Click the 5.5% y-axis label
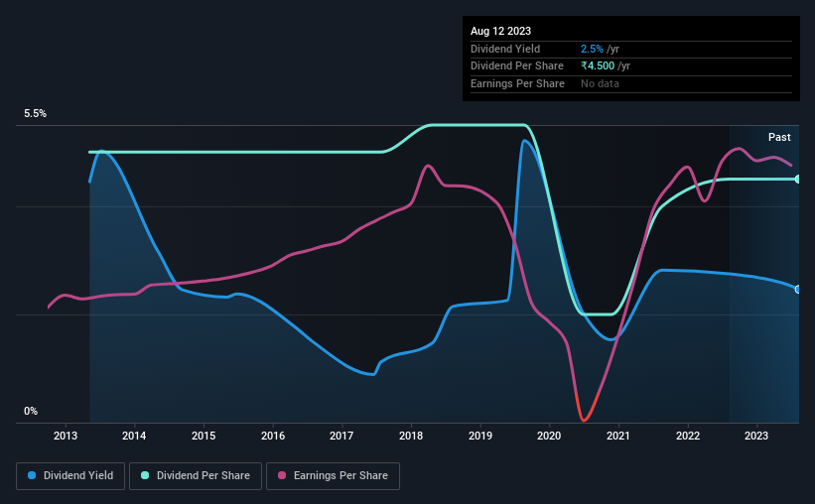The width and height of the screenshot is (815, 504). pos(36,114)
